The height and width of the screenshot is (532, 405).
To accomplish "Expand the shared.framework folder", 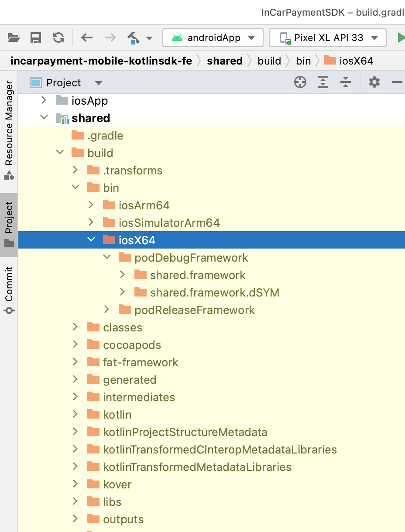I will coord(123,275).
